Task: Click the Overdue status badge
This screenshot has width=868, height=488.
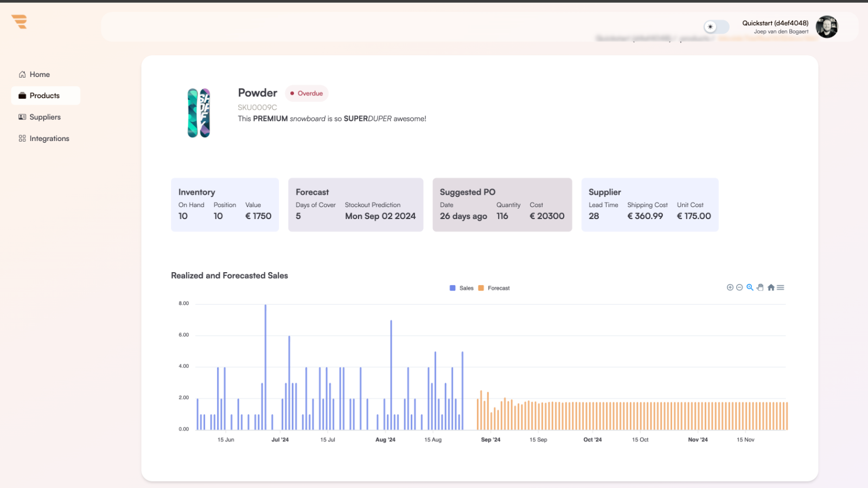Action: (x=307, y=93)
